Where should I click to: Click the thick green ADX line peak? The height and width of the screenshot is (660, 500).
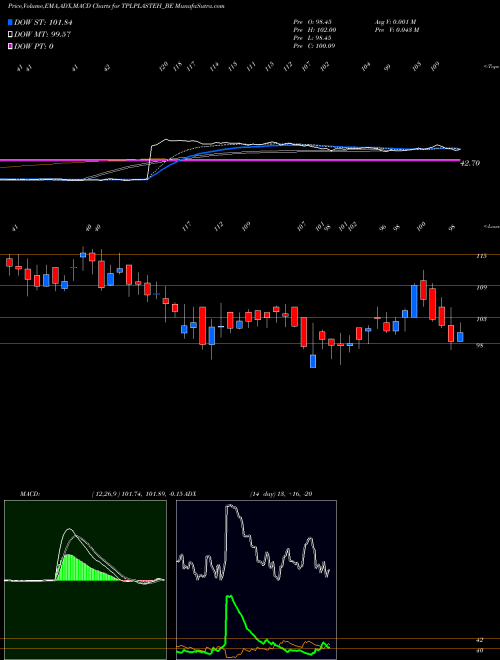[229, 597]
